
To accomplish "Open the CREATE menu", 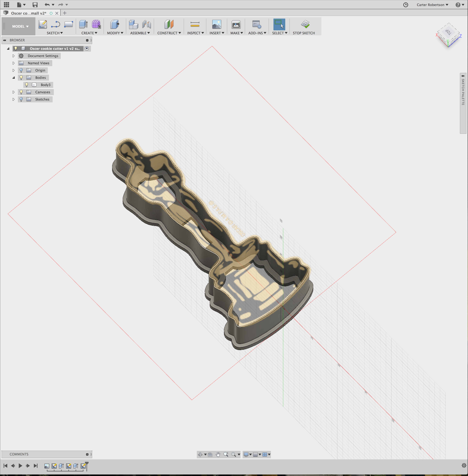I will (89, 33).
